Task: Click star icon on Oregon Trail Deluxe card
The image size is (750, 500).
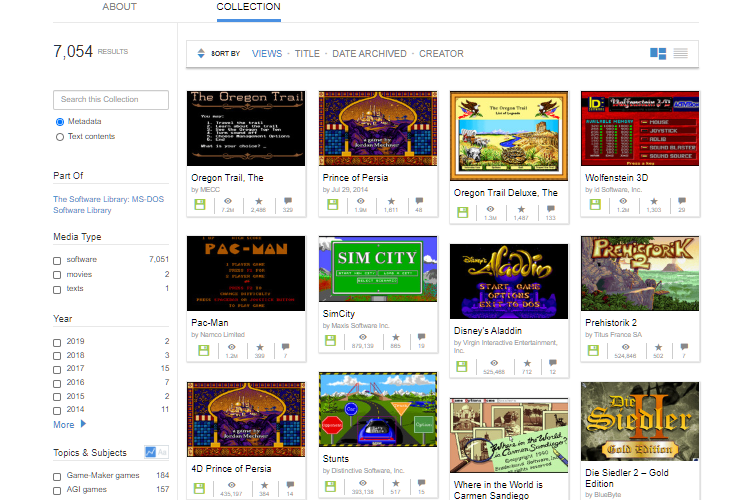Action: coord(521,209)
